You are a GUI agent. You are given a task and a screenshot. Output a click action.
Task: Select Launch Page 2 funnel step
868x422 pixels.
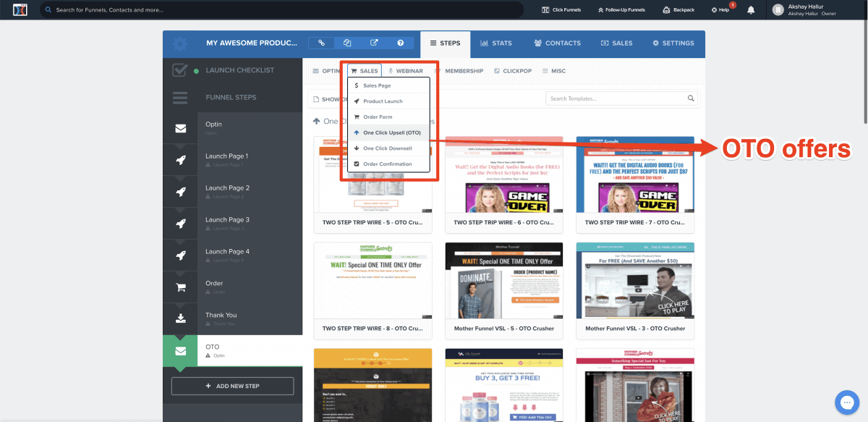(227, 188)
